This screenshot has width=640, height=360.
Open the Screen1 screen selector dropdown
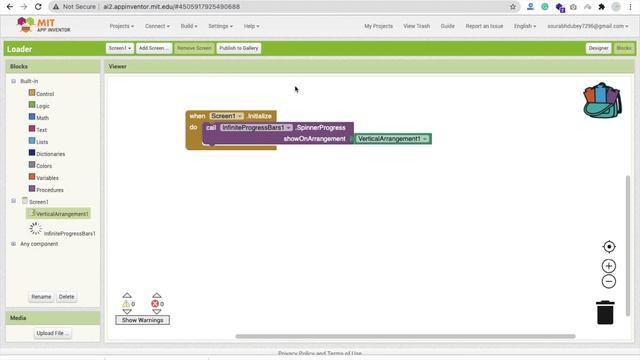pyautogui.click(x=120, y=48)
